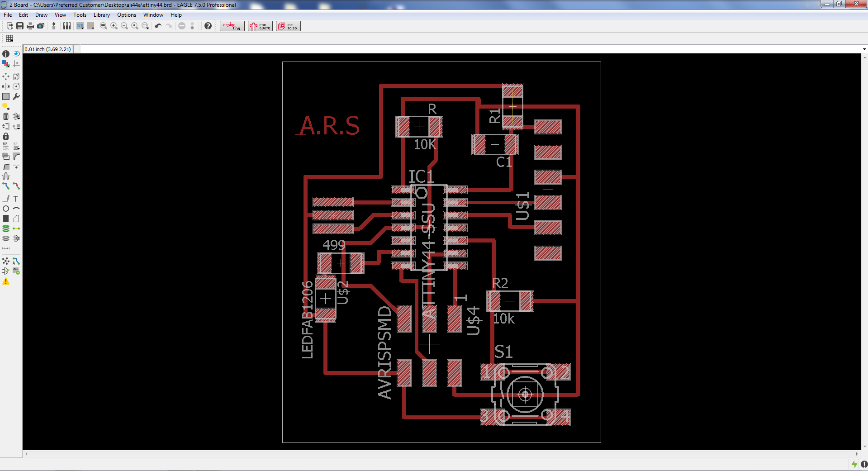868x471 pixels.
Task: Click the PCB Quote button
Action: coord(260,26)
